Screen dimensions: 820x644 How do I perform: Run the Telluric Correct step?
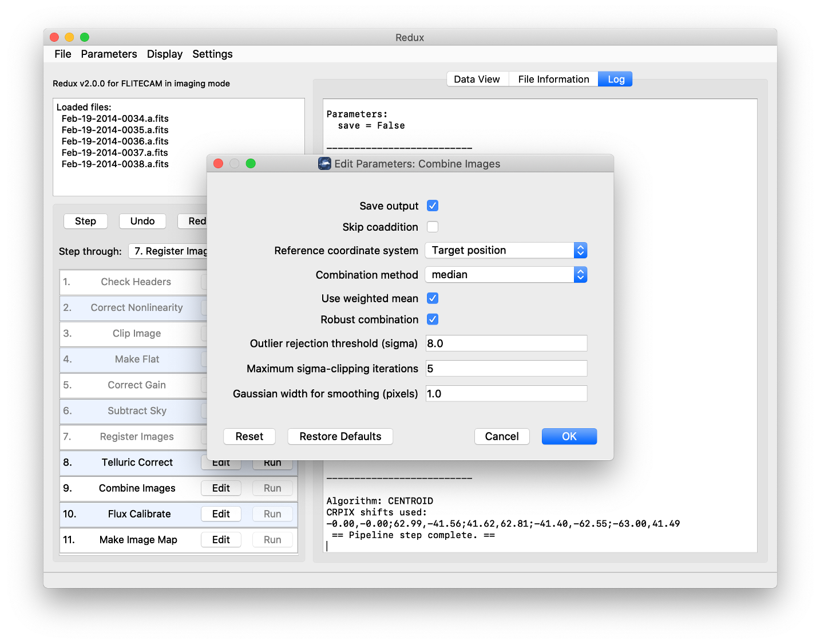(272, 462)
